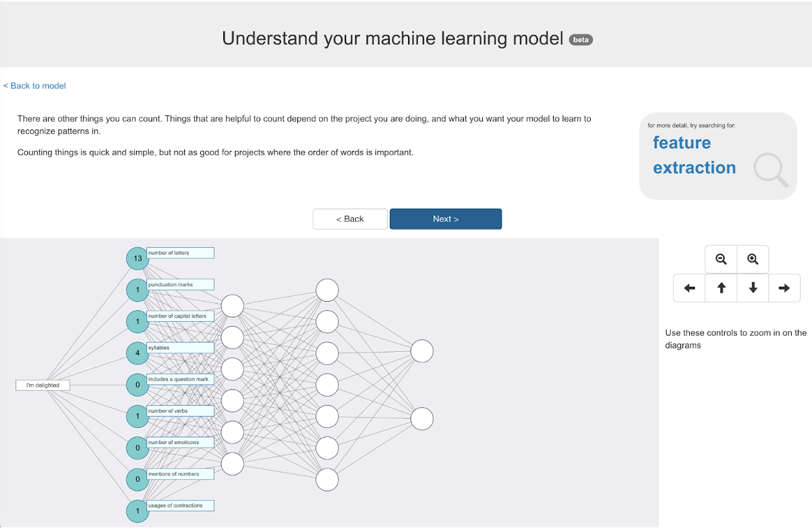The height and width of the screenshot is (528, 812).
Task: Click the 'number of letters' node valued 13
Action: [137, 258]
